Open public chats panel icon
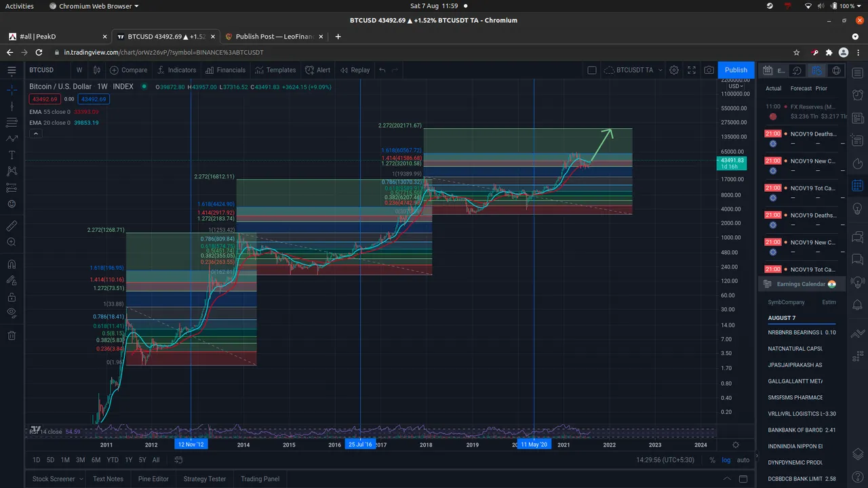Image resolution: width=868 pixels, height=488 pixels. pyautogui.click(x=857, y=237)
